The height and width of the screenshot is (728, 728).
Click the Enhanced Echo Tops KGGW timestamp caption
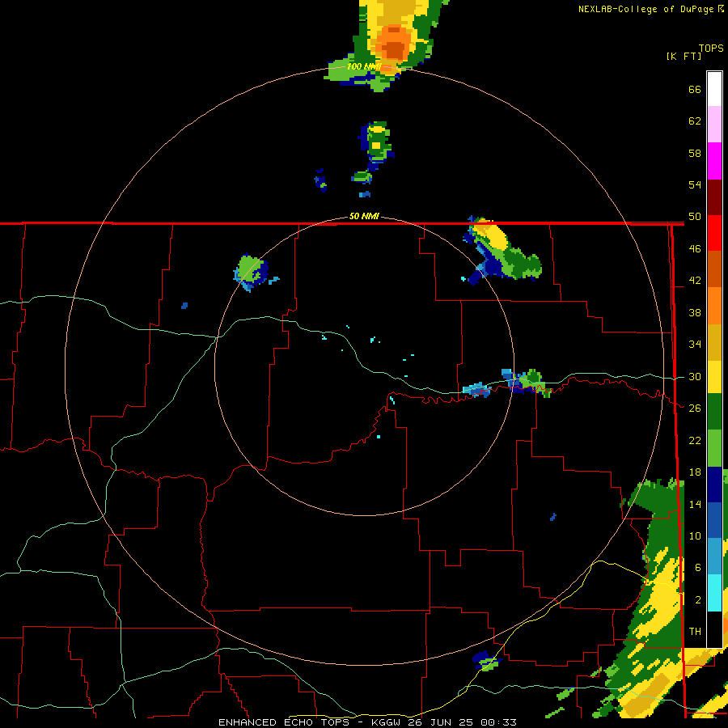click(367, 722)
